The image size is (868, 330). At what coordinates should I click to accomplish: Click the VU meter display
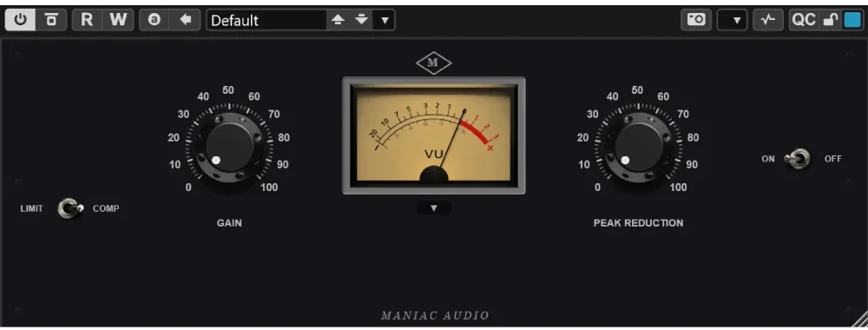(x=434, y=135)
